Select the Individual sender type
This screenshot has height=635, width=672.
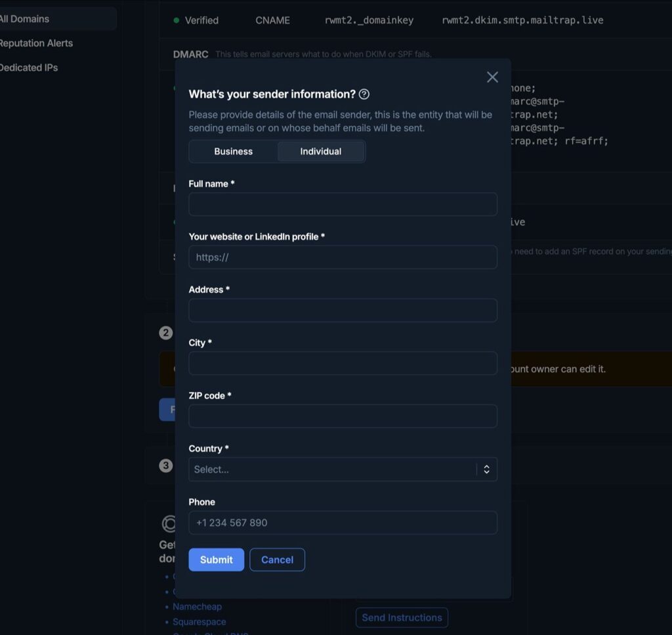(320, 151)
